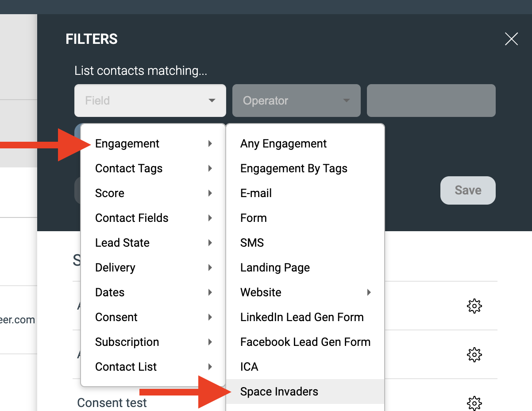
Task: Select Consent menu item
Action: [153, 317]
